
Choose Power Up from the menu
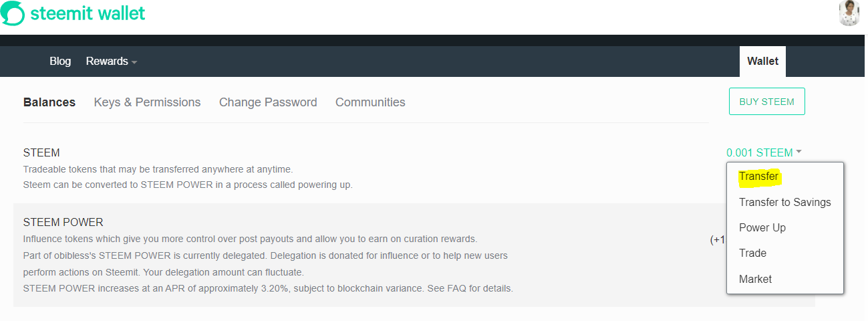(762, 227)
